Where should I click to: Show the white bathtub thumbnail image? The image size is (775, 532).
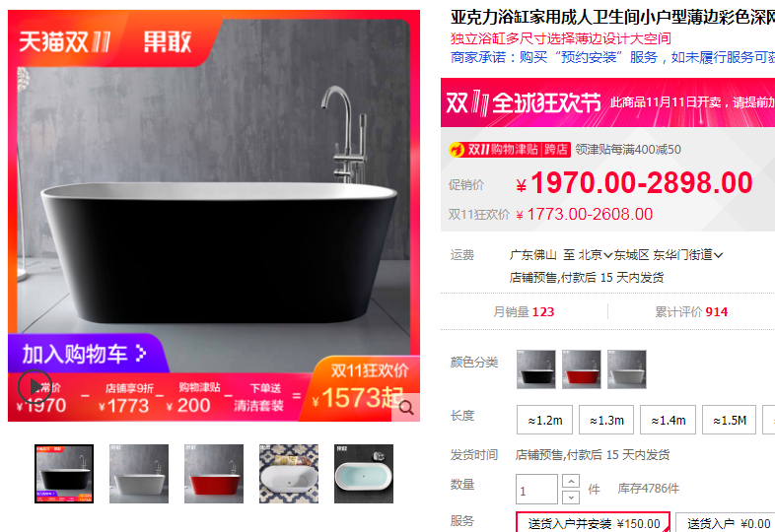click(139, 474)
